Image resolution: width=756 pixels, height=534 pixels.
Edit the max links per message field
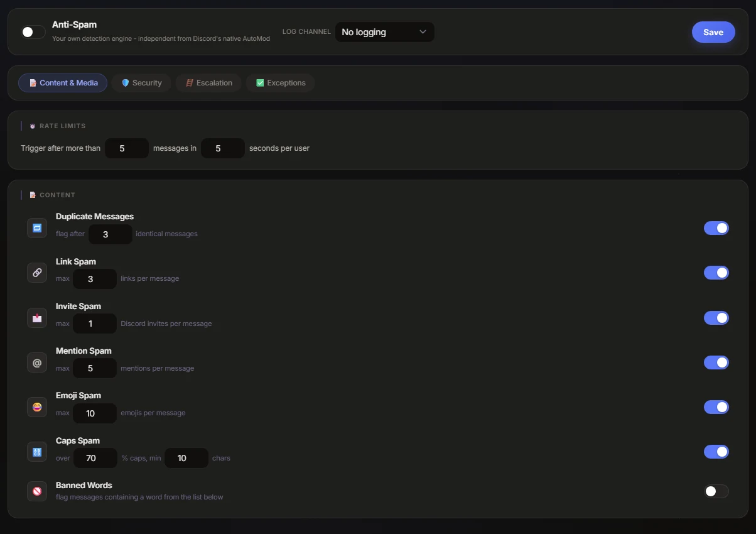95,279
